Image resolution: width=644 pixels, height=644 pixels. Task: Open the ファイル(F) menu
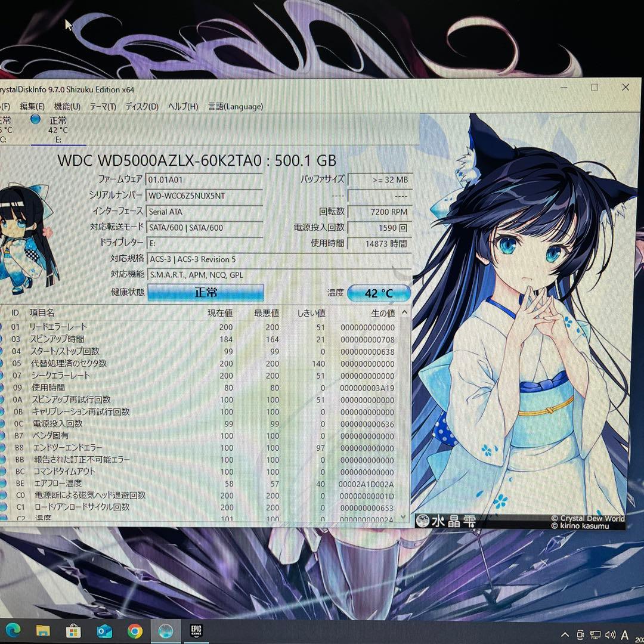[x=6, y=106]
